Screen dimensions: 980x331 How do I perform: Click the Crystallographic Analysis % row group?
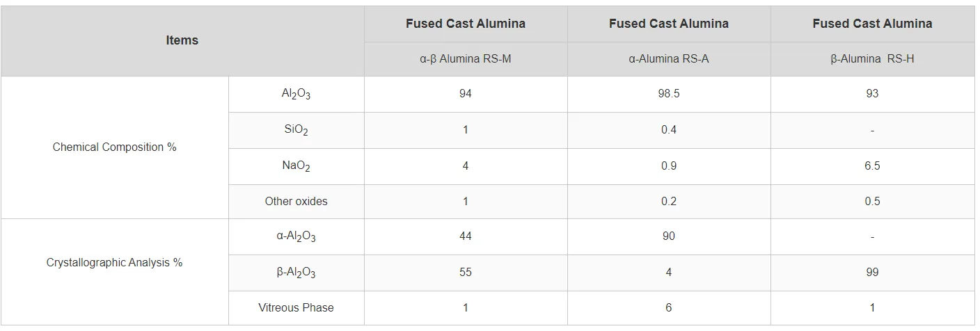pos(115,263)
